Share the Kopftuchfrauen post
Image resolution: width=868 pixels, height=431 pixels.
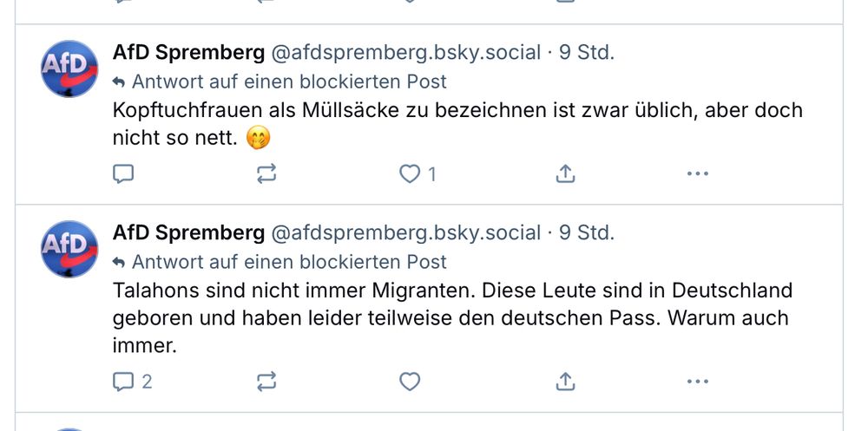click(x=565, y=174)
